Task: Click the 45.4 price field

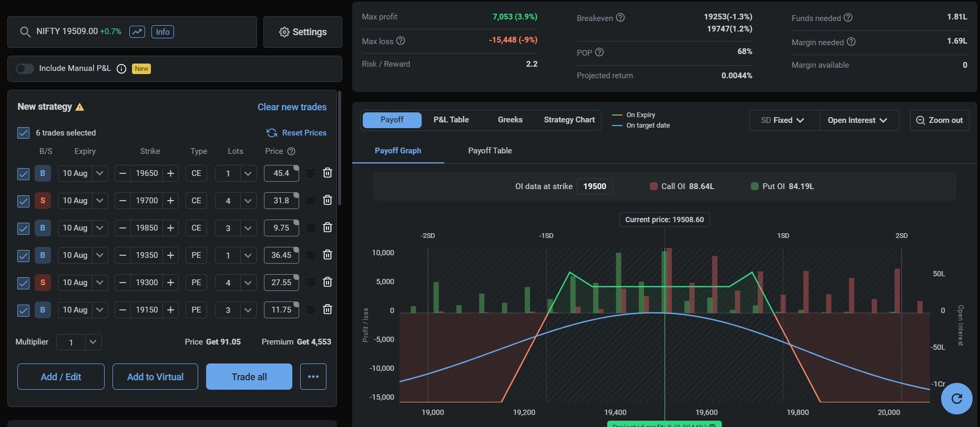Action: [281, 173]
